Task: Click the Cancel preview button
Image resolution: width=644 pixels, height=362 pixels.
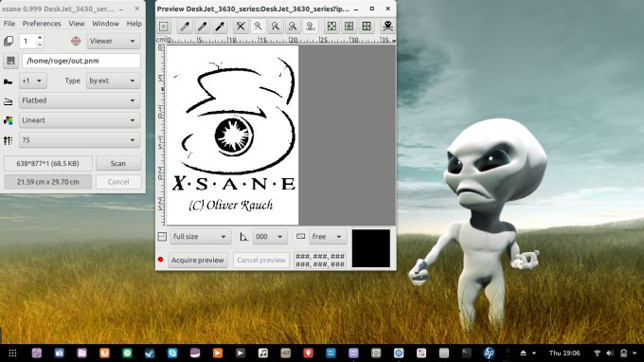Action: pos(261,260)
